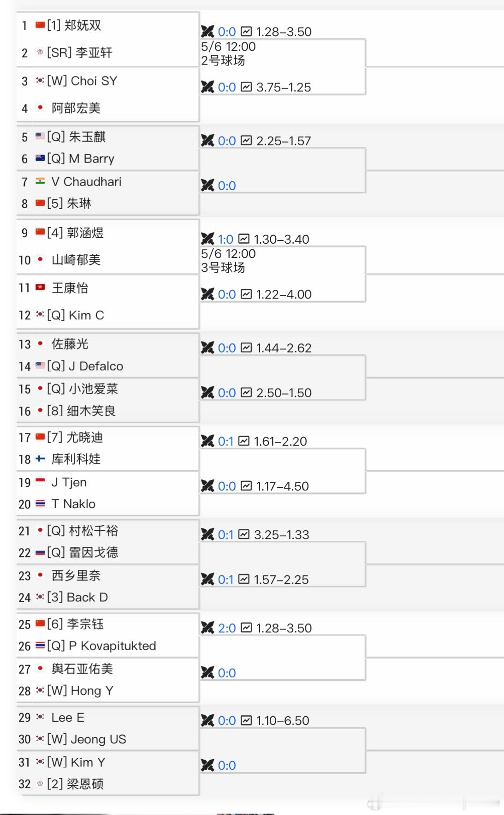Select player [3] Back D
Viewport: 504px width, 815px height.
77,598
